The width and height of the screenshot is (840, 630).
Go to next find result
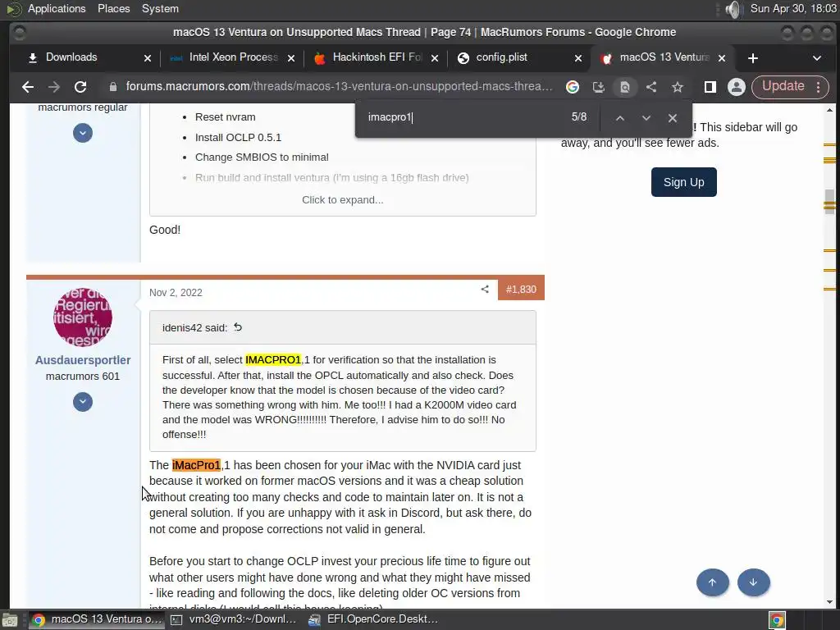[x=646, y=118]
